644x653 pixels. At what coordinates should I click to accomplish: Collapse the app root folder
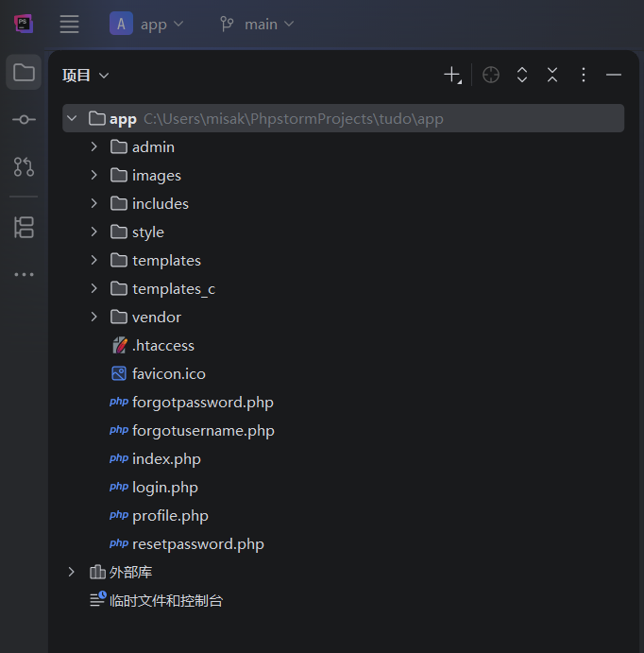pos(72,118)
